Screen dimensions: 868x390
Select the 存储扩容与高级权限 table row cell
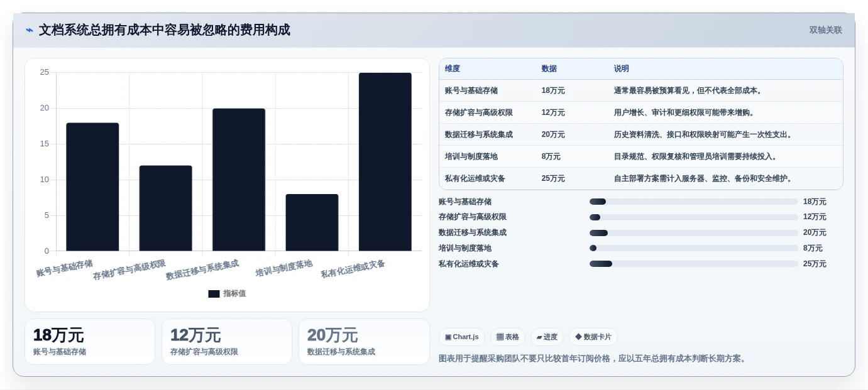(479, 112)
